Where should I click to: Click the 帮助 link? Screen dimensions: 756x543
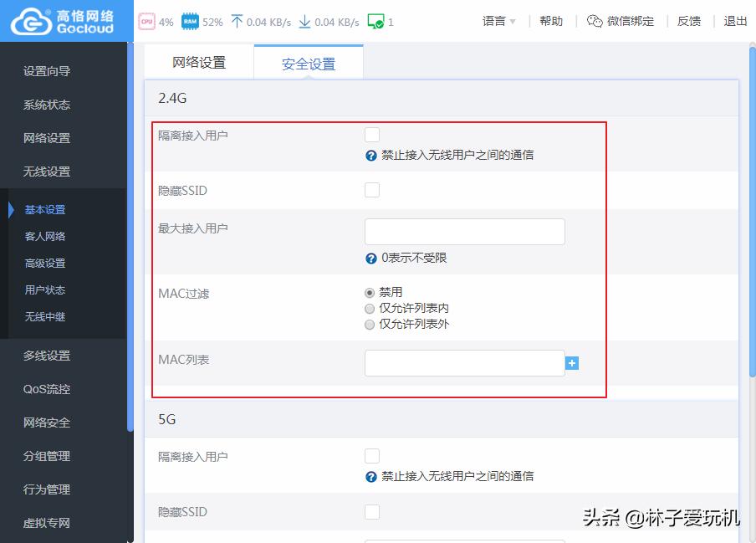(551, 21)
